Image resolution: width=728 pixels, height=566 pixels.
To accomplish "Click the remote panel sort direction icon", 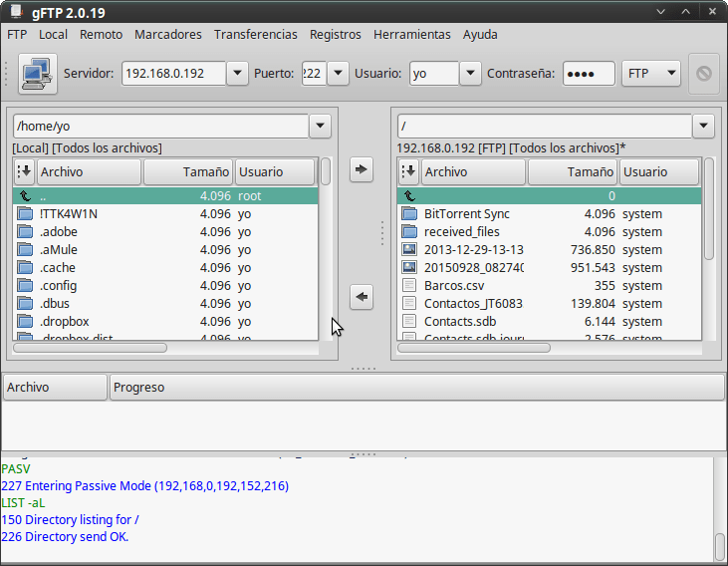I will (408, 171).
